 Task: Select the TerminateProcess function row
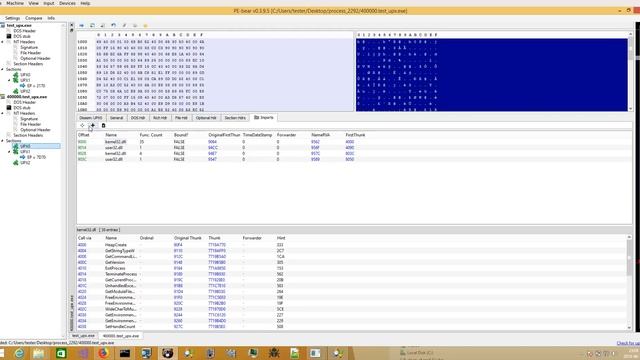[352, 274]
